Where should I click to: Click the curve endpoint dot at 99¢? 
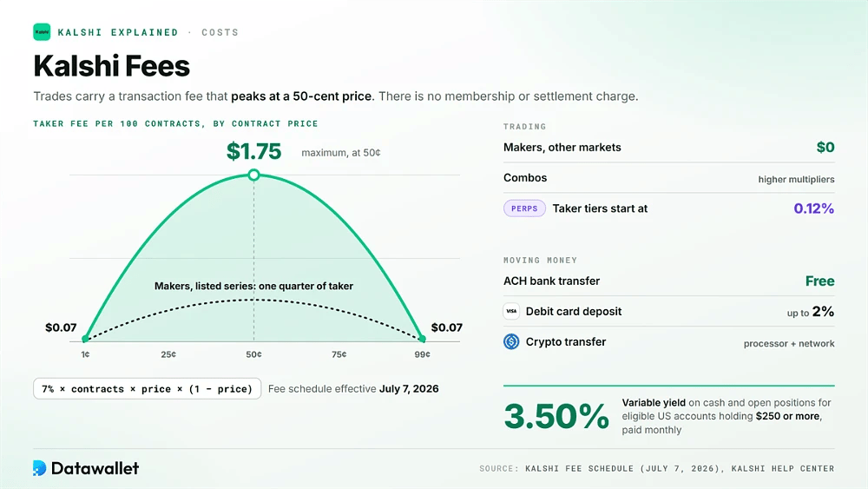(x=423, y=339)
